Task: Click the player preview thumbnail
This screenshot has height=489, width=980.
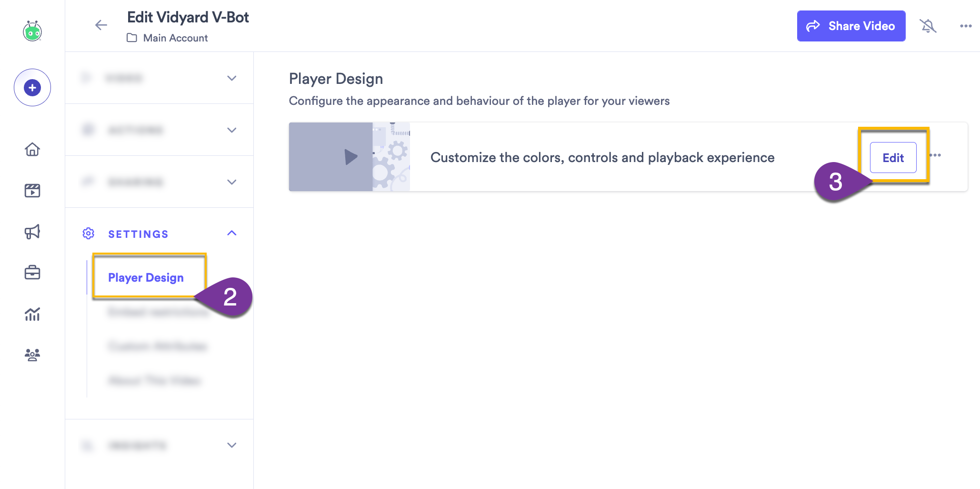Action: pos(349,157)
